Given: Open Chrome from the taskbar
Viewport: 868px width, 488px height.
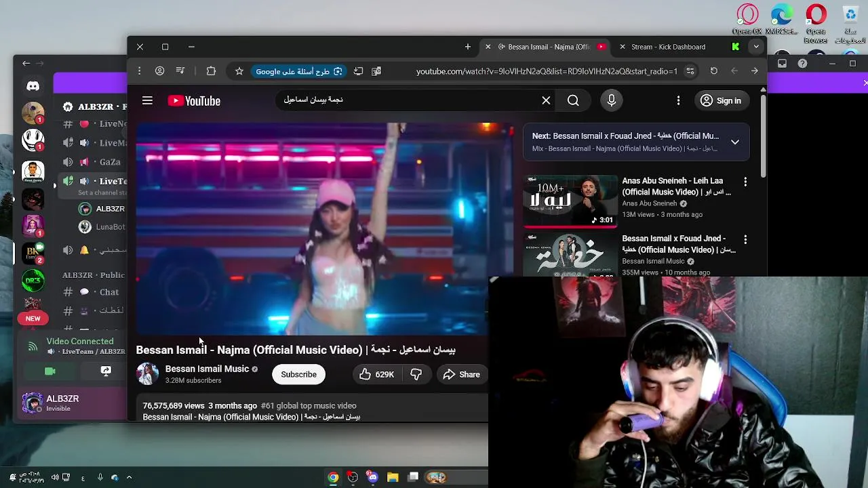Looking at the screenshot, I should click(333, 477).
